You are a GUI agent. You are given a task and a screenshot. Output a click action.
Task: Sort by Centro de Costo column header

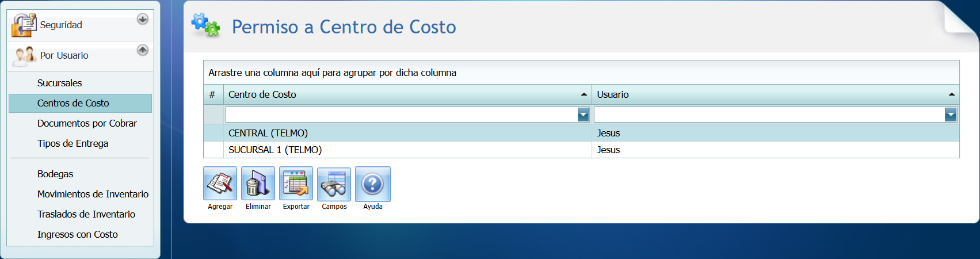[407, 94]
